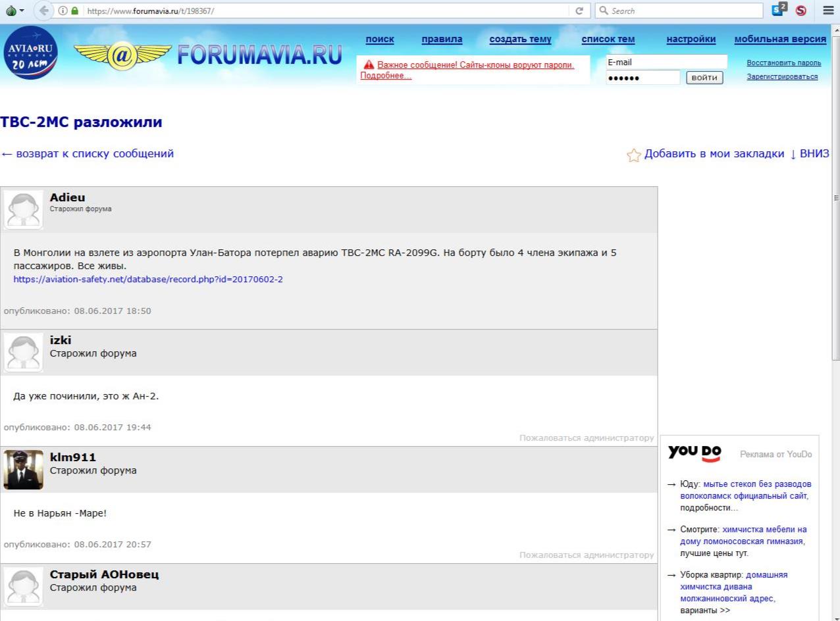Image resolution: width=840 pixels, height=621 pixels.
Task: Click the site information (i) icon
Action: (63, 11)
